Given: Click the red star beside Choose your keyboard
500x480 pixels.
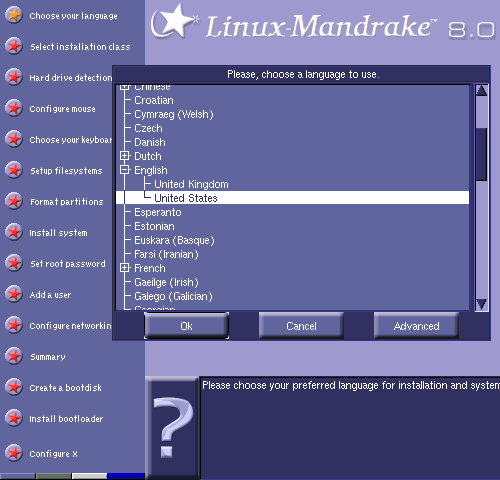Looking at the screenshot, I should click(14, 139).
